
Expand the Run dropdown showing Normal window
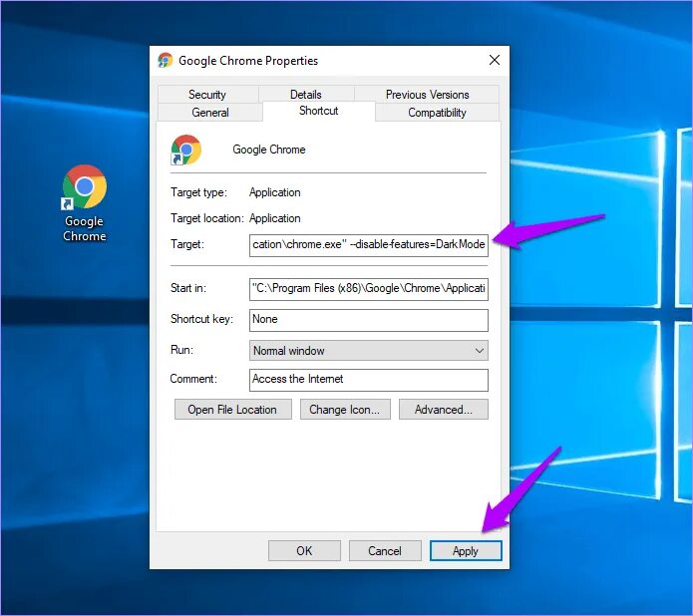[369, 351]
